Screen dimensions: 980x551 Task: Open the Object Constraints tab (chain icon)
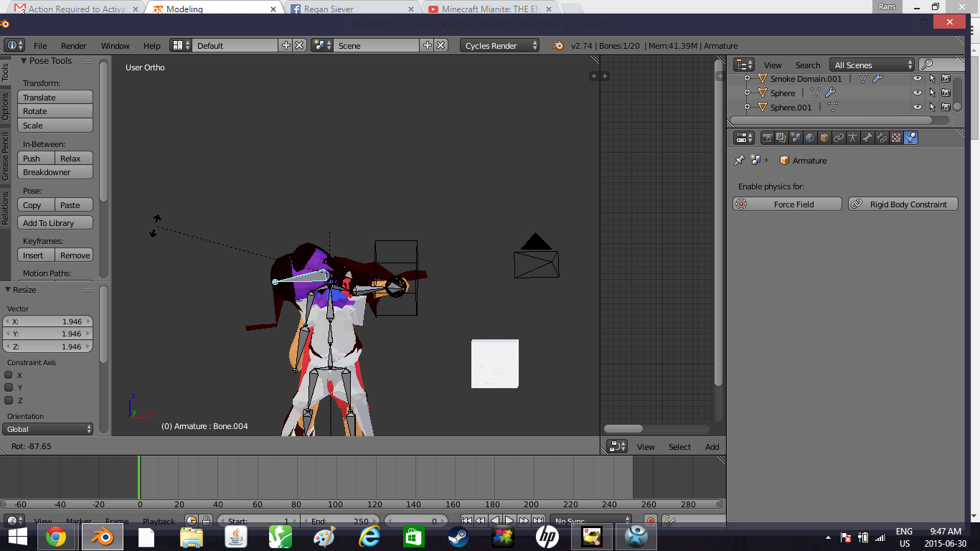(x=839, y=138)
